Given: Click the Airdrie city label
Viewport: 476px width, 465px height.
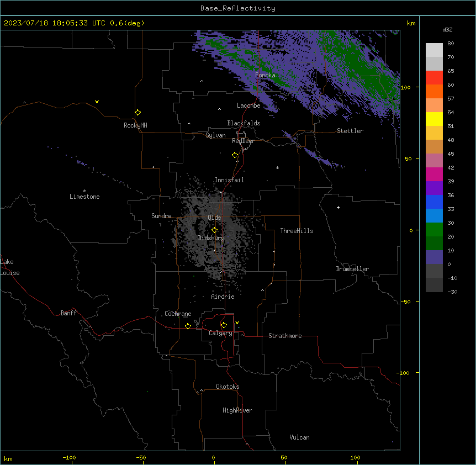Looking at the screenshot, I should 223,297.
